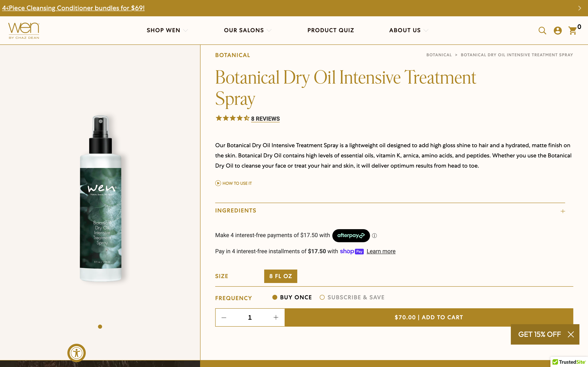
Task: Open the About Us dropdown menu
Action: click(x=409, y=30)
